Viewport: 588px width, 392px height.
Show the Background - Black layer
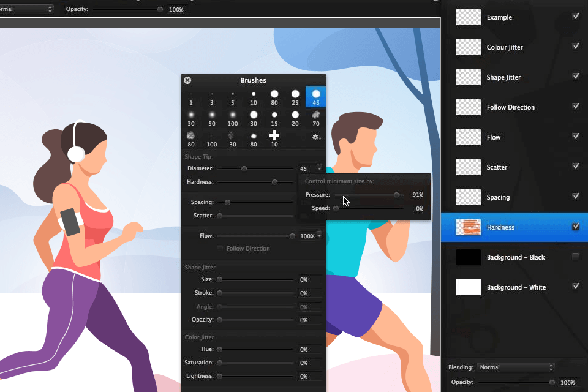[x=576, y=257]
